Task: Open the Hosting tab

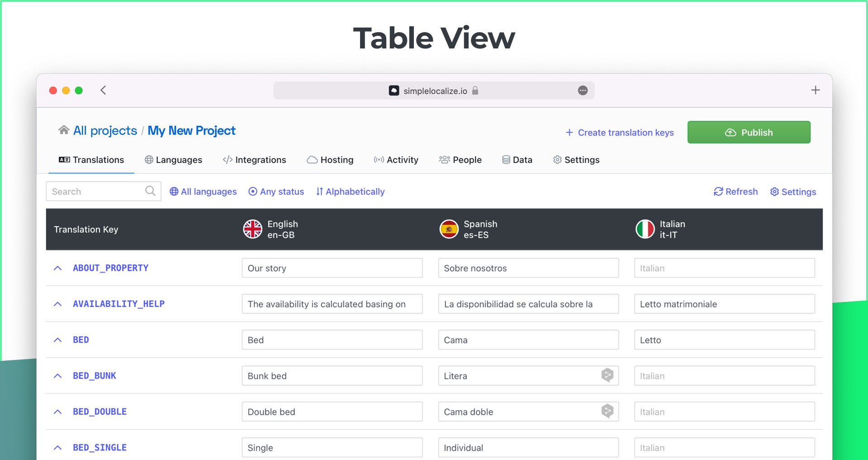Action: (330, 160)
